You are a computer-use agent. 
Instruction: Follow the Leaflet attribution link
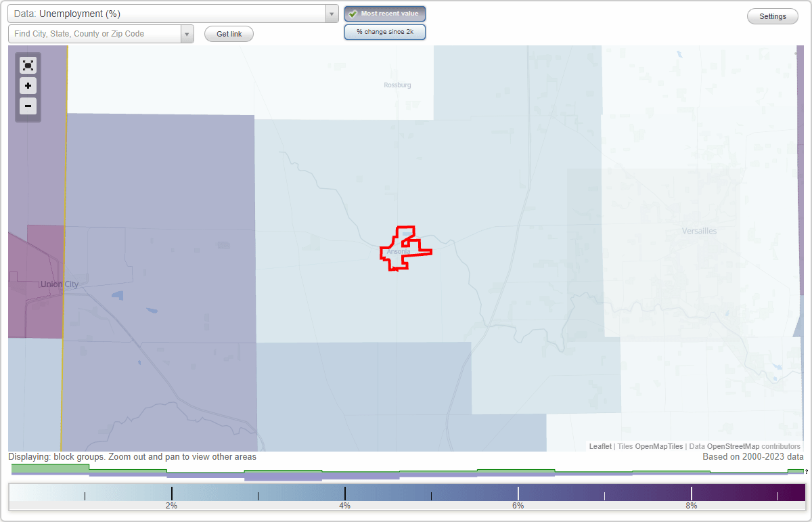[600, 446]
